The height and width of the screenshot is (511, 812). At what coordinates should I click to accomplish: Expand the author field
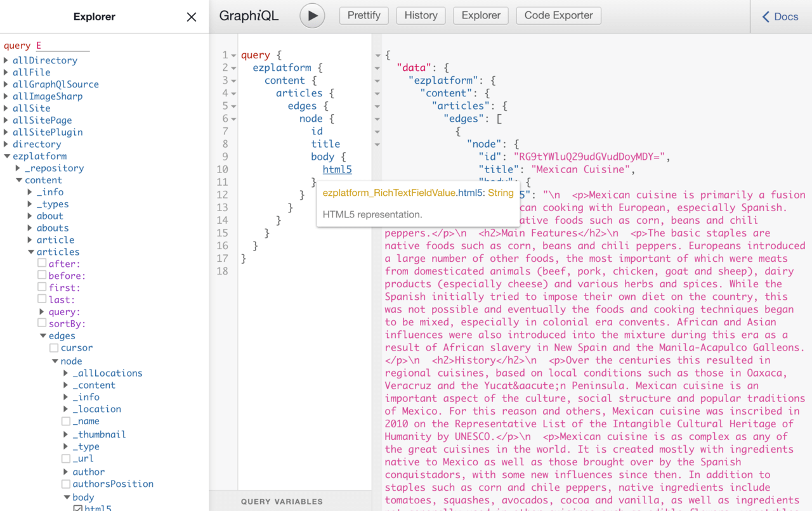tap(66, 472)
